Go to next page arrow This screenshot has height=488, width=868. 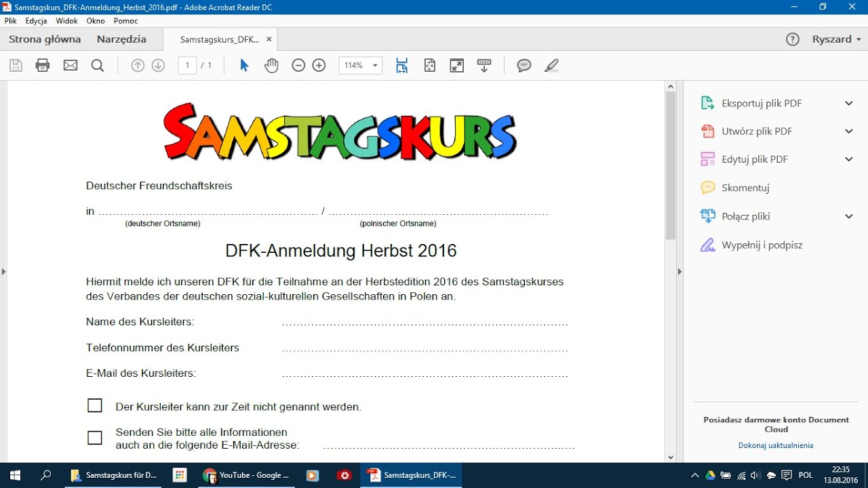[158, 66]
